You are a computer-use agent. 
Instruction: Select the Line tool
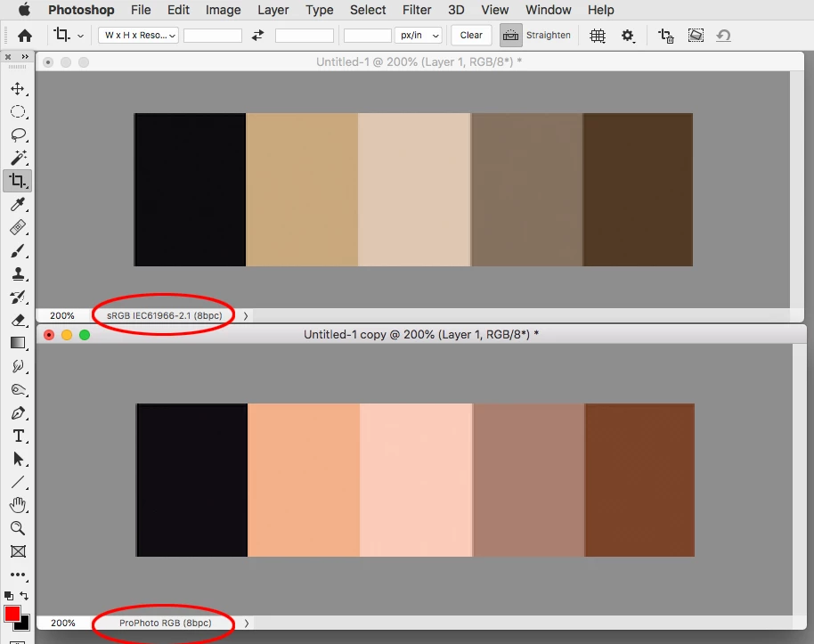pos(18,482)
